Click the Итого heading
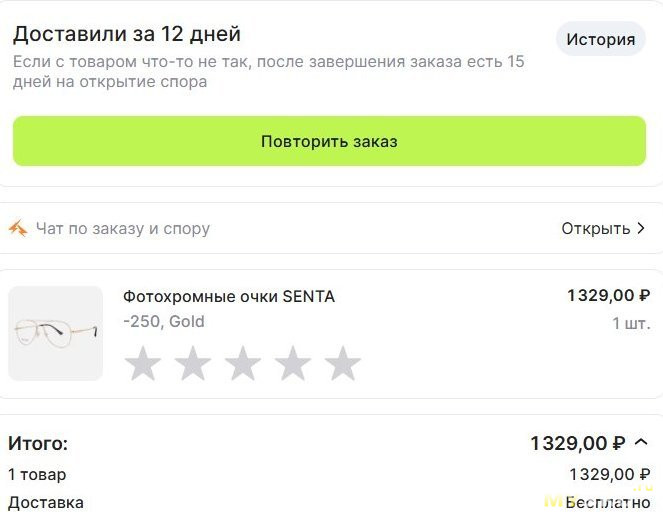The image size is (663, 517). pos(38,443)
